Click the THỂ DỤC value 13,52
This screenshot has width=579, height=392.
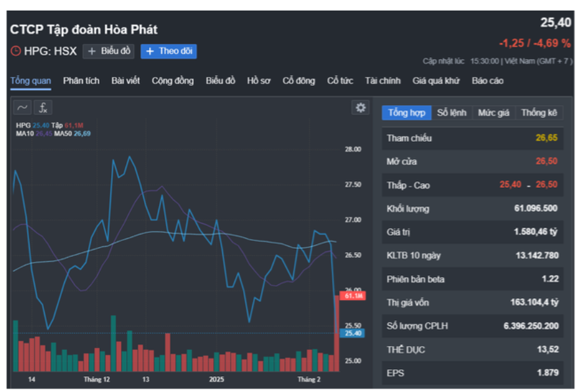pyautogui.click(x=548, y=349)
